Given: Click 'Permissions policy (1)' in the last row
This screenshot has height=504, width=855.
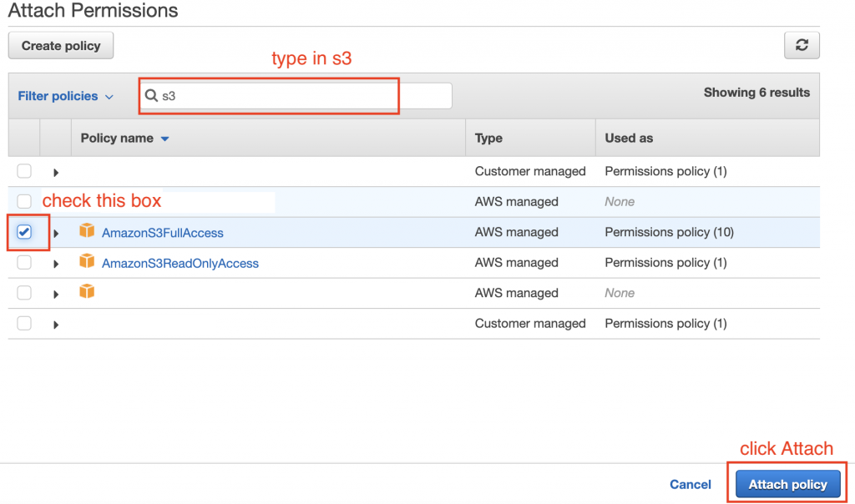Looking at the screenshot, I should [665, 324].
